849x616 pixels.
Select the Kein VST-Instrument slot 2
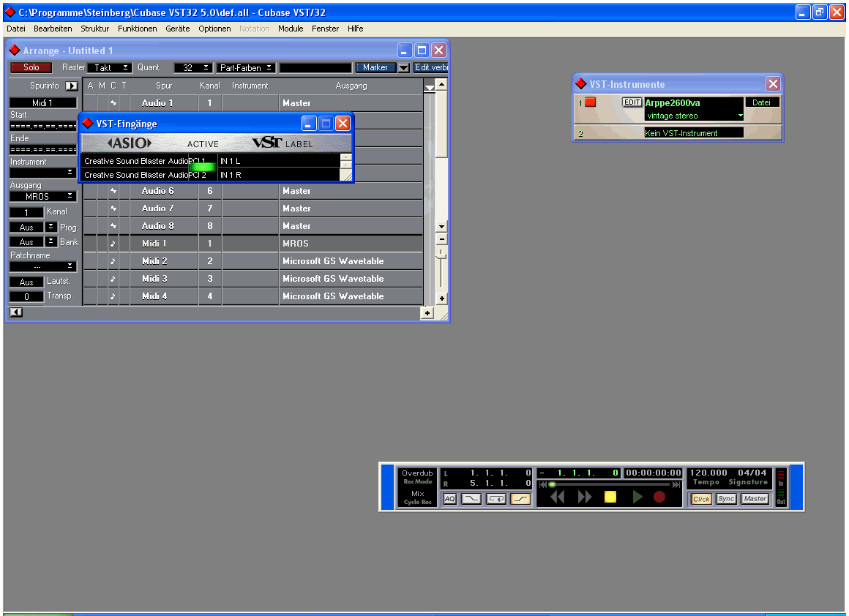click(x=694, y=133)
